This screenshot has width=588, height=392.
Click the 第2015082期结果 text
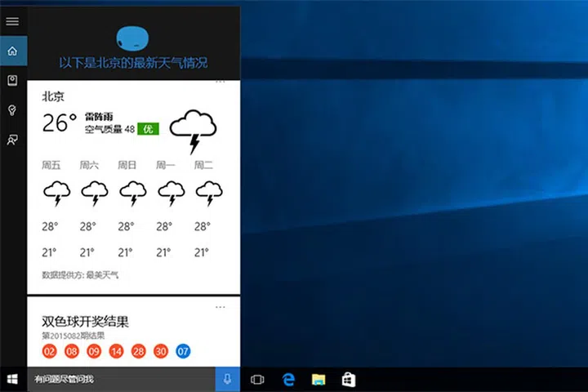[x=73, y=336]
